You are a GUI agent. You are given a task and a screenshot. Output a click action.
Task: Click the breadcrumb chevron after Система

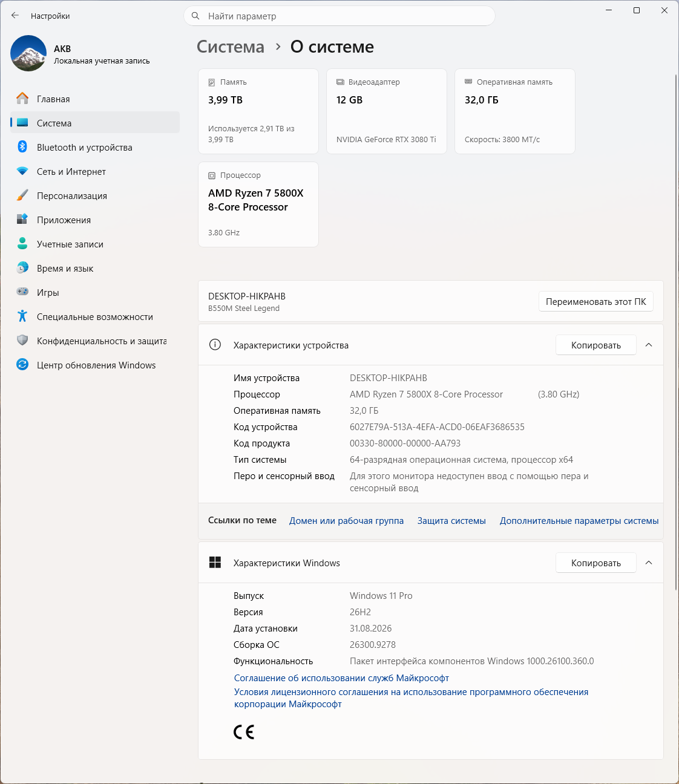[278, 47]
